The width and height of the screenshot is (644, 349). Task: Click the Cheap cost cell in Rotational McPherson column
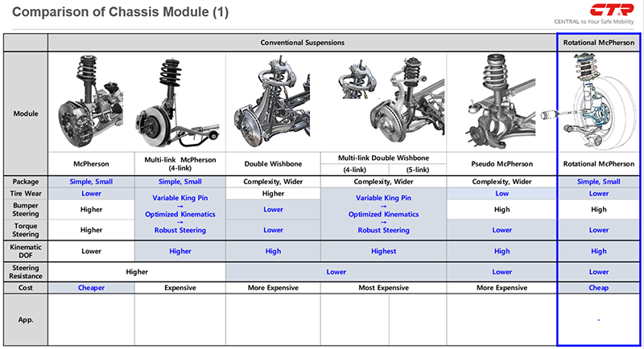point(598,287)
